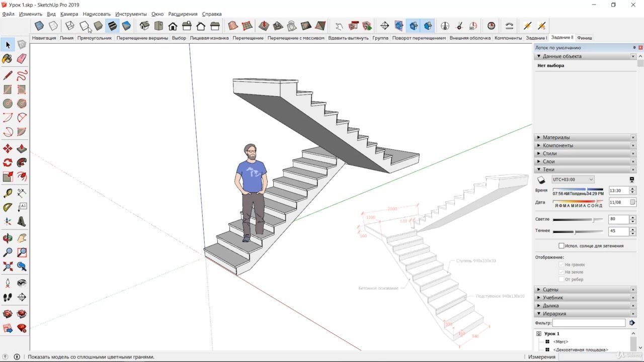Toggle the 'От ребер' checkbox
This screenshot has height=362, width=644.
(561, 280)
